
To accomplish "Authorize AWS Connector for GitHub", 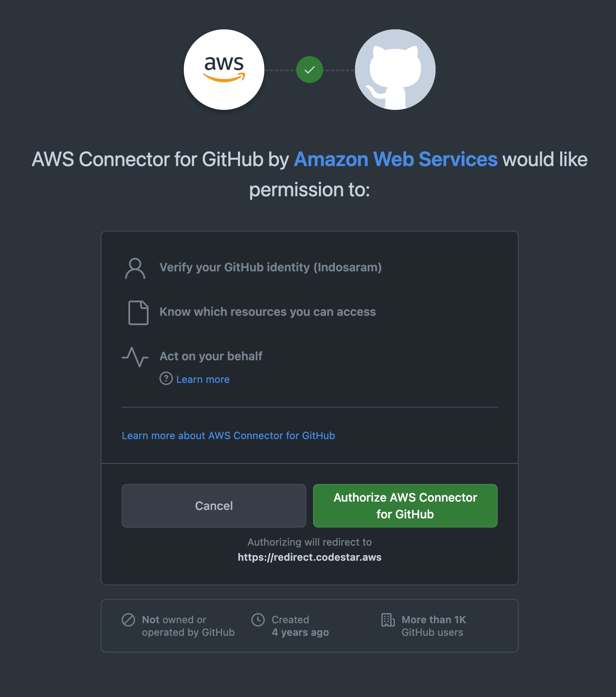I will 405,506.
